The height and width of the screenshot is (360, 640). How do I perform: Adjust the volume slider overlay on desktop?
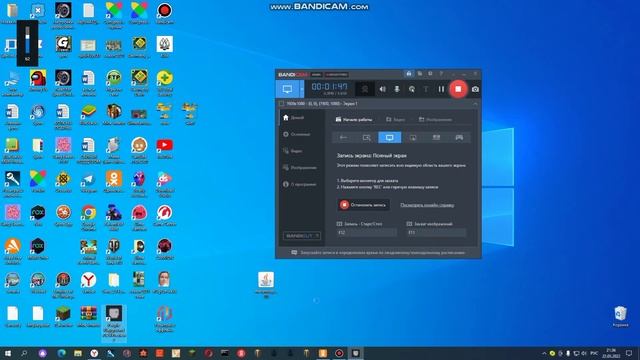point(27,41)
